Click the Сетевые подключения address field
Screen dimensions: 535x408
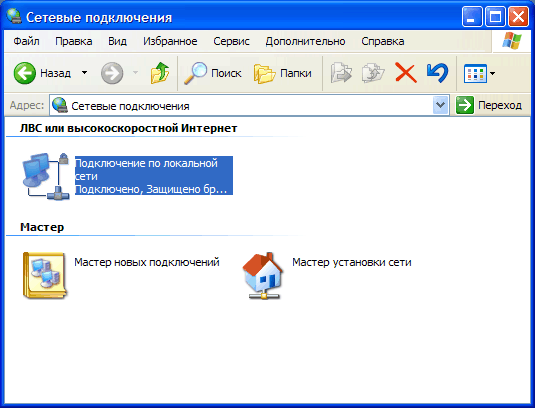coord(242,105)
